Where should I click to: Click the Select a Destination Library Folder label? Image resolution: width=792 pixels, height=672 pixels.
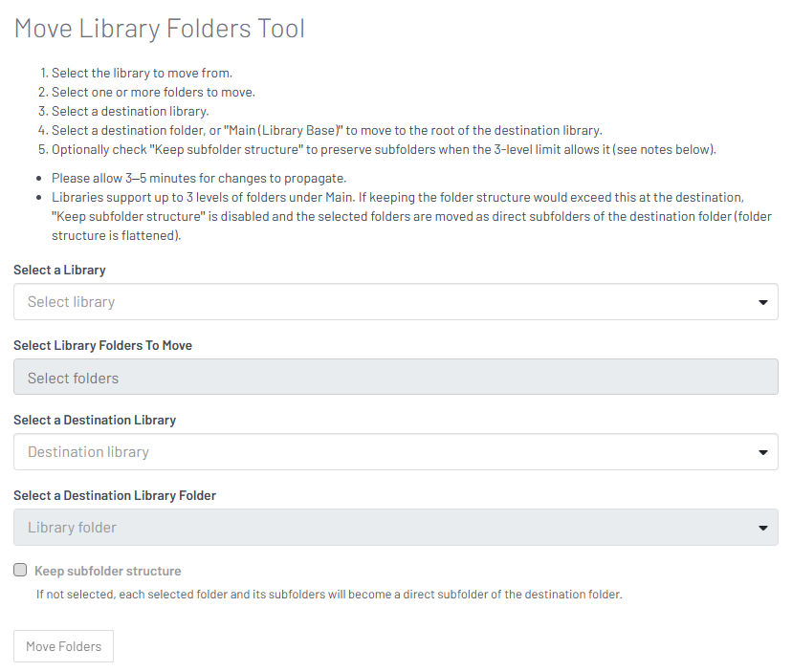click(x=115, y=495)
